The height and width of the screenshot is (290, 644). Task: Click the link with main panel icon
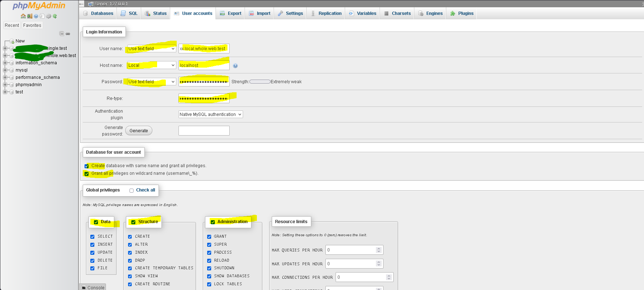(x=68, y=34)
